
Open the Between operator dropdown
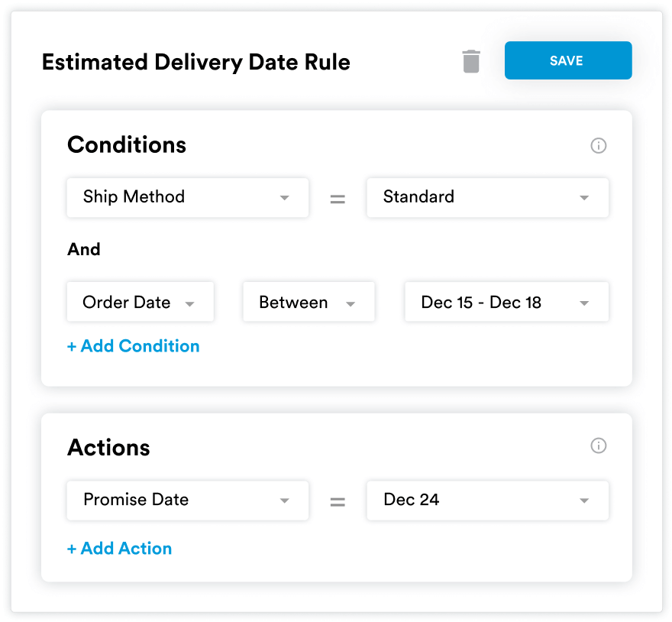[x=309, y=302]
